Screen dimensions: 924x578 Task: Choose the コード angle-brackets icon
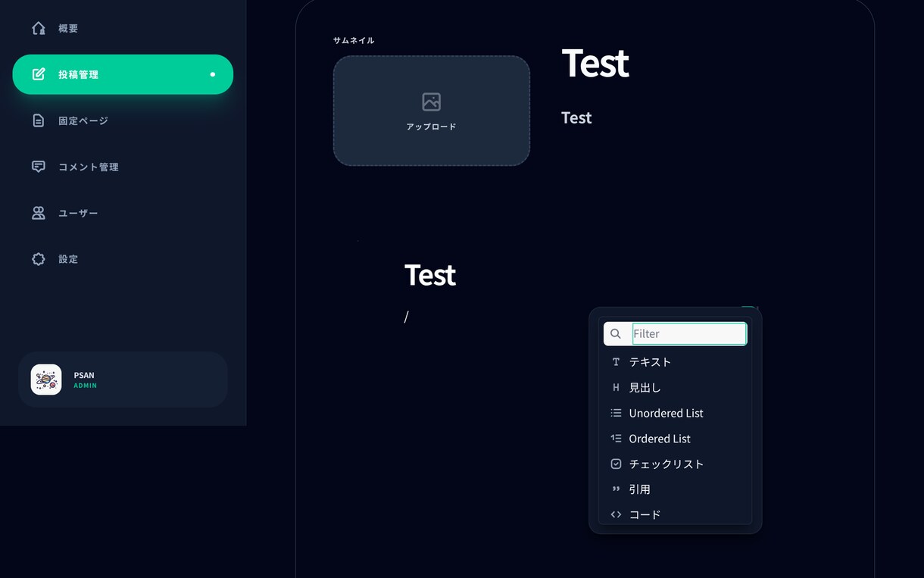coord(616,514)
